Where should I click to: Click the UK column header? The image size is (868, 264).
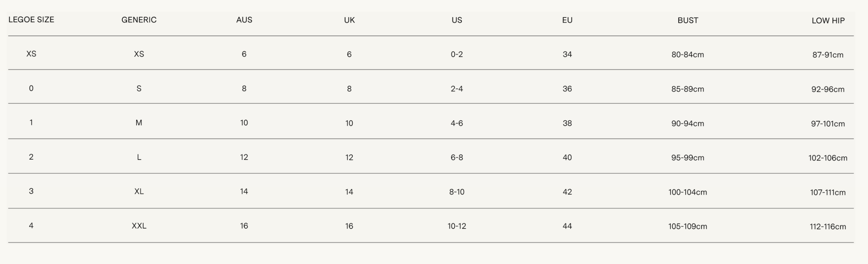[349, 20]
